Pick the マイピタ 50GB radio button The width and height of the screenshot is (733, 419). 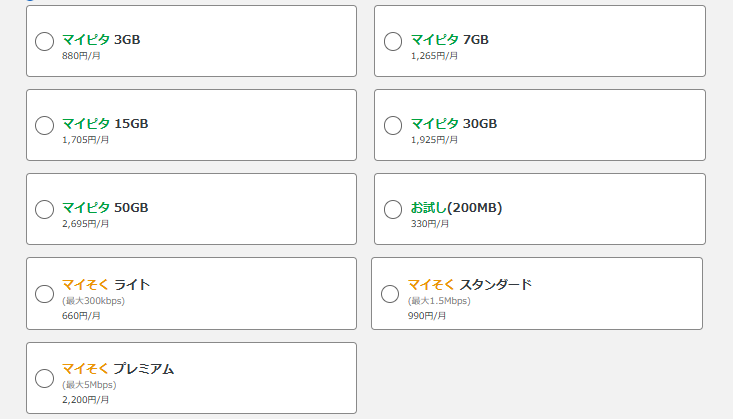(x=44, y=209)
